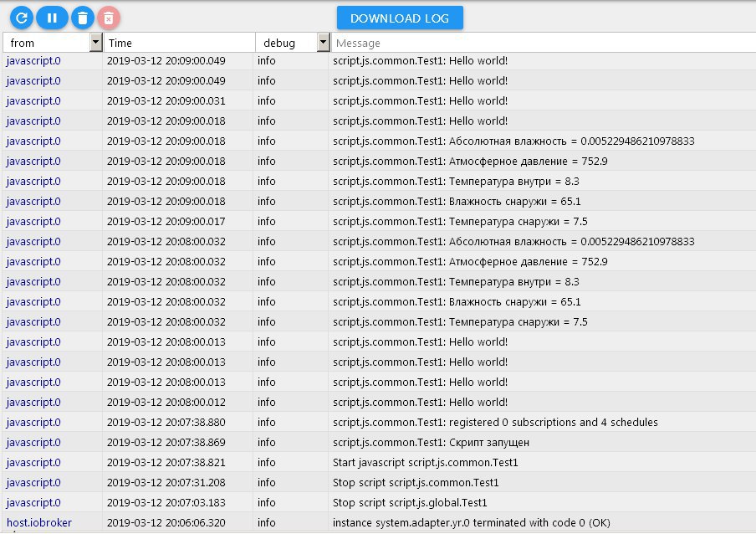Image resolution: width=756 pixels, height=534 pixels.
Task: Click info level in host.iobroker row
Action: tap(266, 522)
